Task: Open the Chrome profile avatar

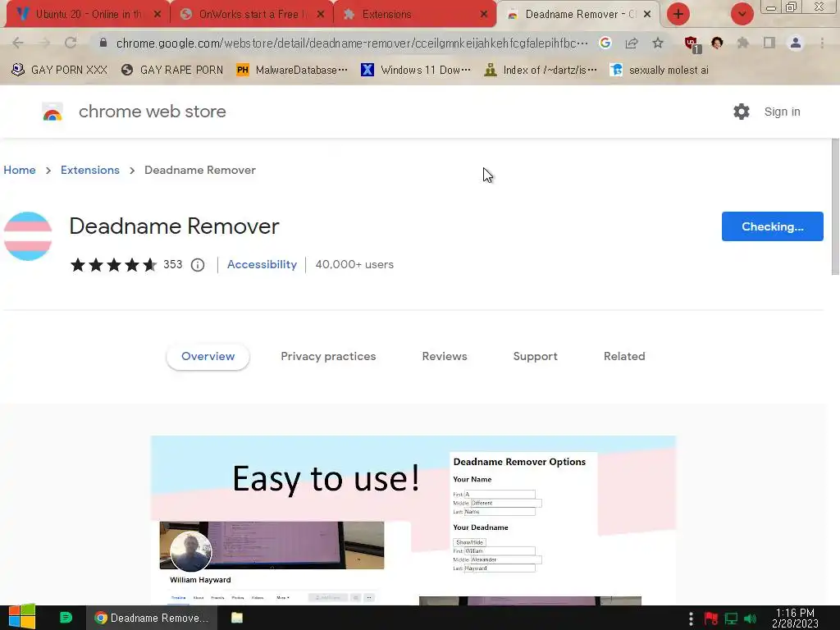Action: pos(796,43)
